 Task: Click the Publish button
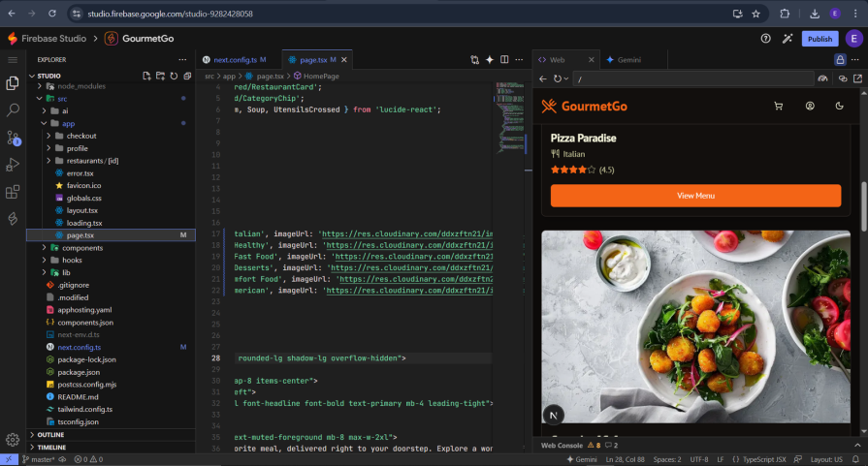coord(820,39)
